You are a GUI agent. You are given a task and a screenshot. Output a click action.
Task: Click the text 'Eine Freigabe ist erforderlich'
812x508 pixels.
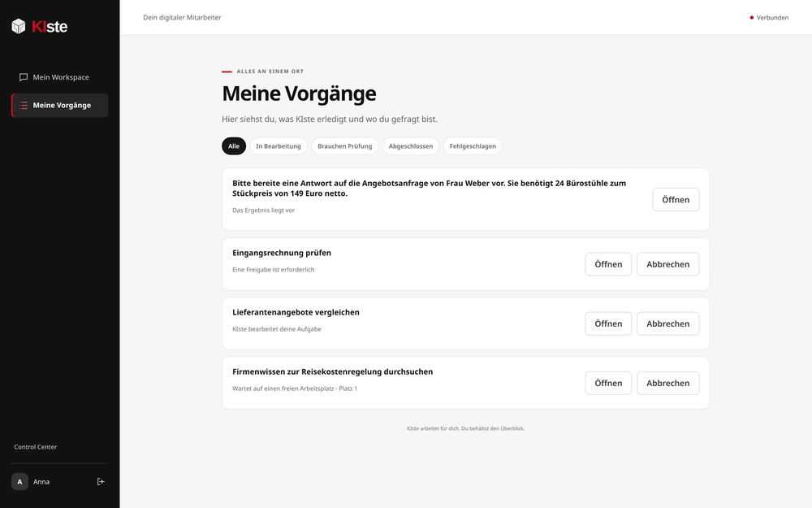coord(274,270)
